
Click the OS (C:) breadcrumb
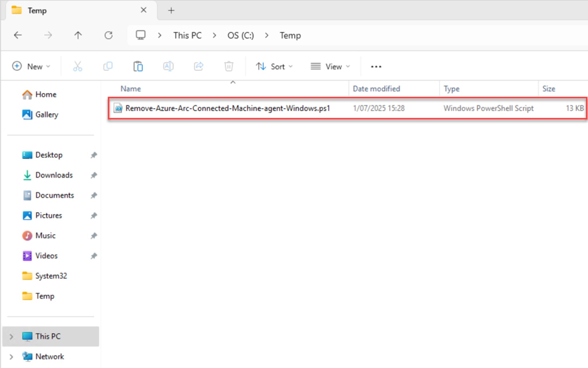(241, 35)
